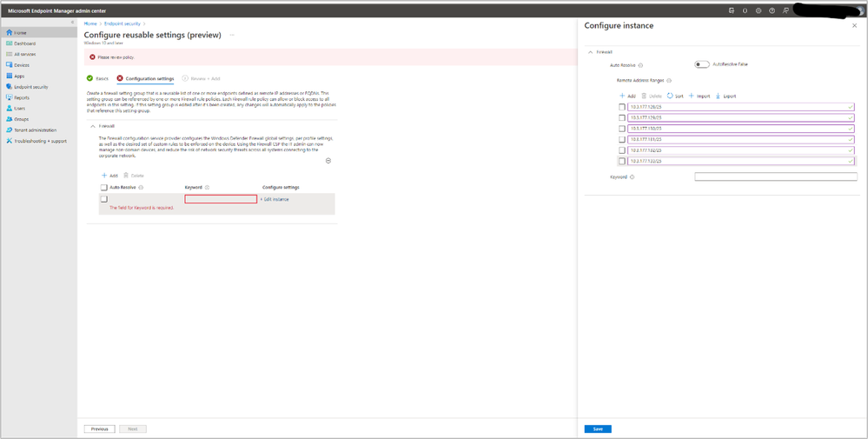Viewport: 868px width, 439px height.
Task: Click the circled minus collapse icon
Action: 328,161
